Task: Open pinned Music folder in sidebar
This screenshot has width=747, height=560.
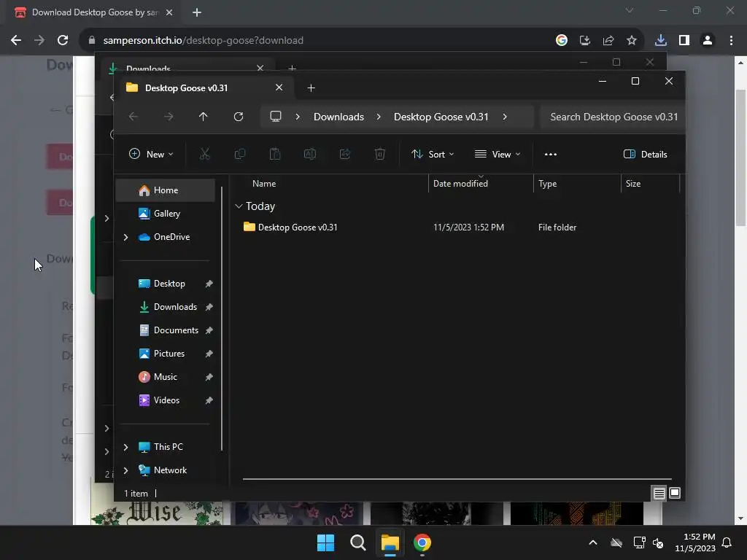Action: pyautogui.click(x=166, y=377)
